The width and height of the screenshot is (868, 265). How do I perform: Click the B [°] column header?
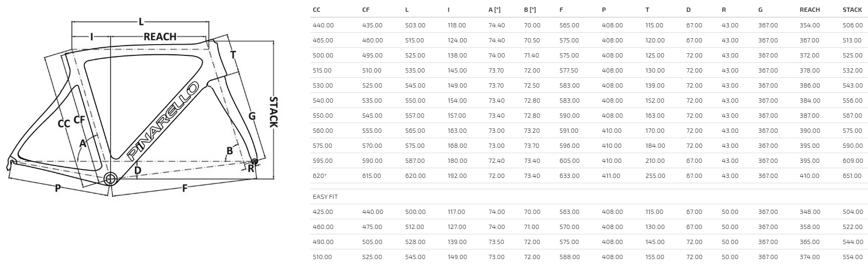tap(530, 10)
